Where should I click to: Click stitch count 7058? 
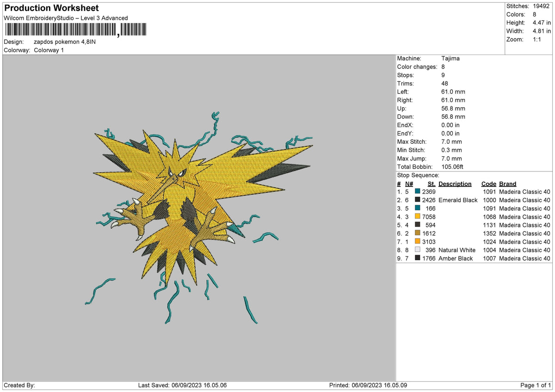(429, 217)
